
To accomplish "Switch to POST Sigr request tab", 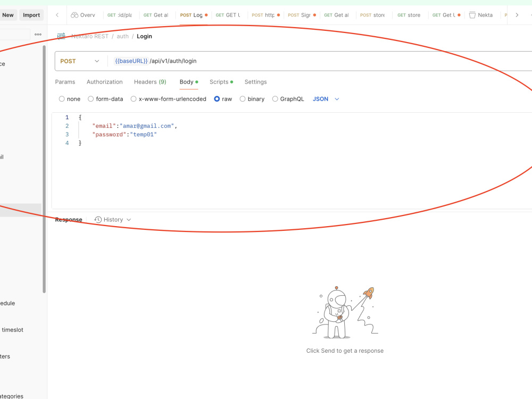I will 302,15.
